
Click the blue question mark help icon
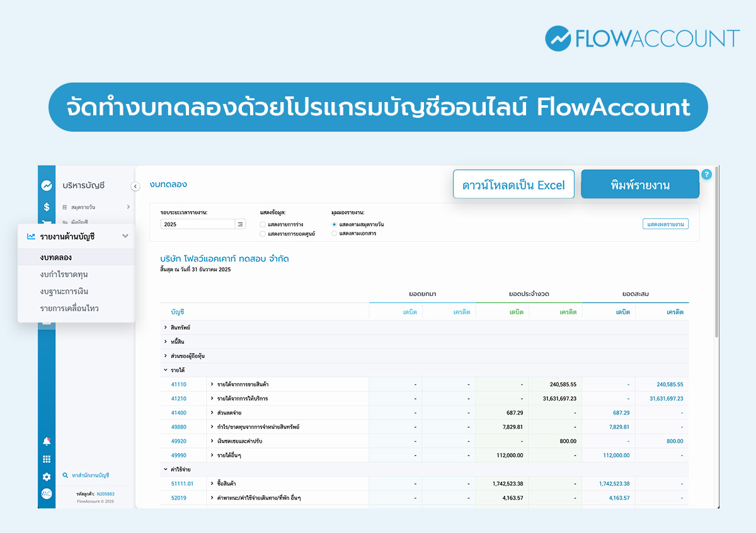[706, 175]
